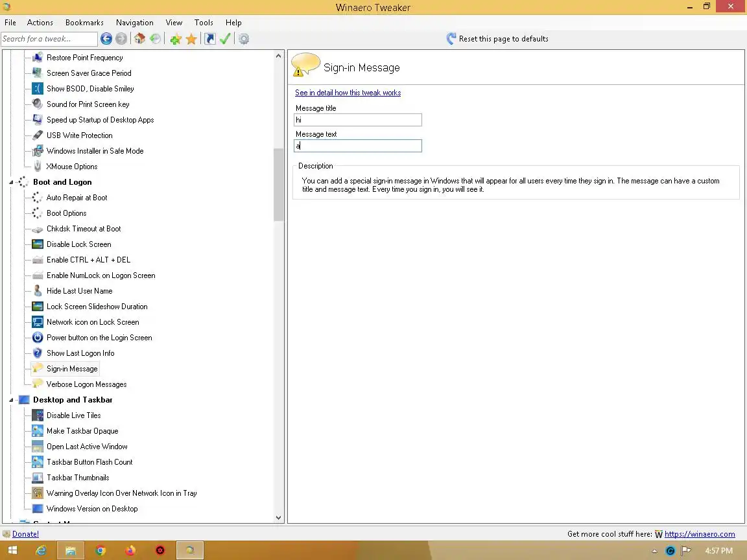Image resolution: width=747 pixels, height=560 pixels.
Task: Click the tree scrollbar up arrow
Action: click(279, 56)
